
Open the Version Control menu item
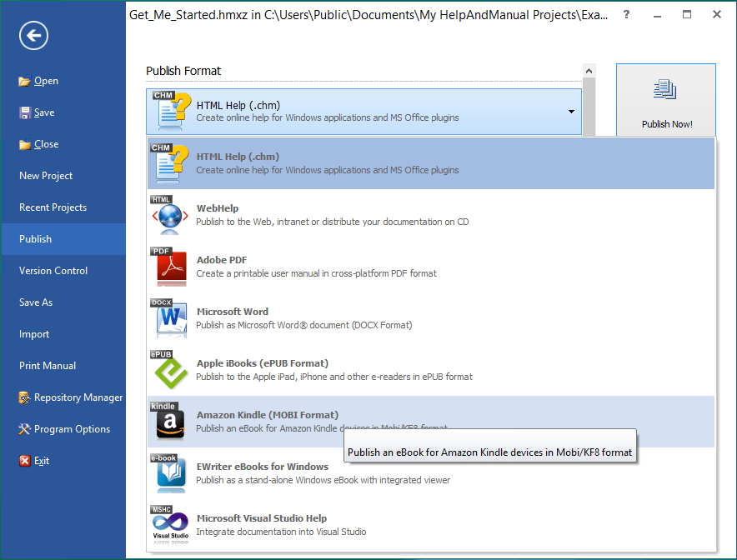point(53,271)
